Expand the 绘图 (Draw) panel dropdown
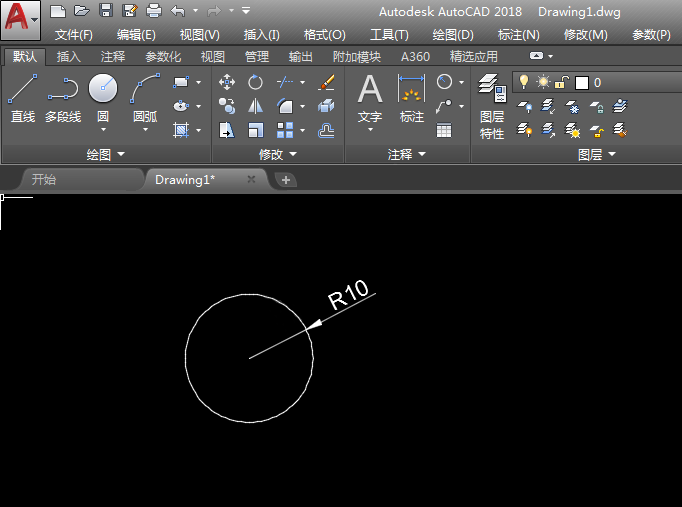682x507 pixels. pyautogui.click(x=106, y=155)
